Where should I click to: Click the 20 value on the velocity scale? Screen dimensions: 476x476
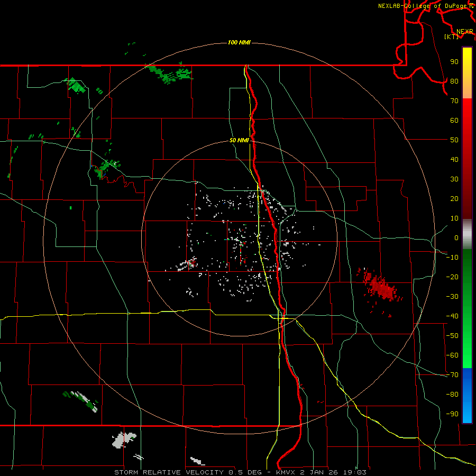click(454, 199)
